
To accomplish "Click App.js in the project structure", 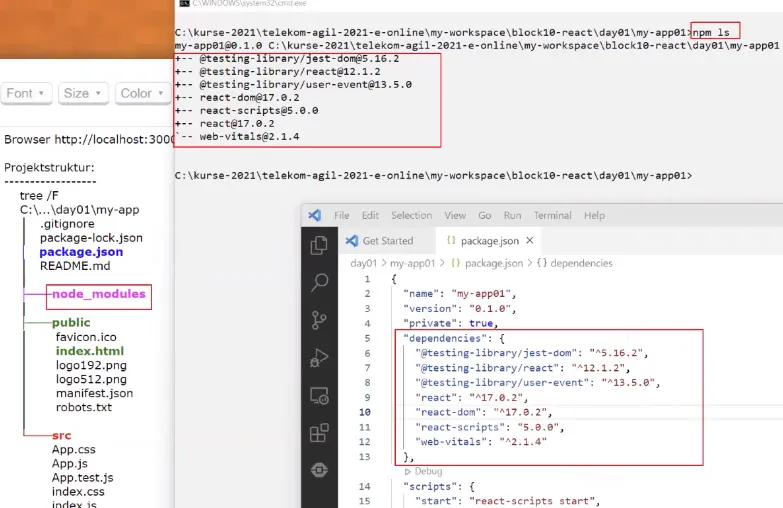I will 69,464.
